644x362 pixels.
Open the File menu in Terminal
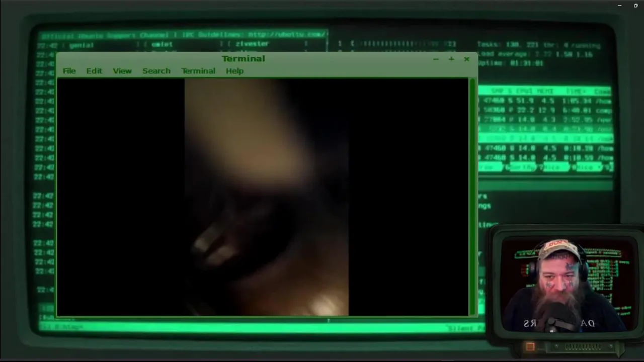[x=69, y=71]
